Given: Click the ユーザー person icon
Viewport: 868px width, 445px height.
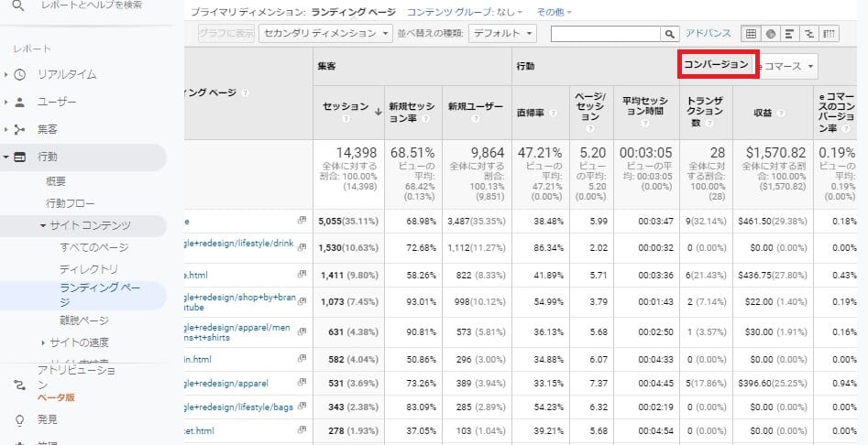Looking at the screenshot, I should click(x=20, y=102).
